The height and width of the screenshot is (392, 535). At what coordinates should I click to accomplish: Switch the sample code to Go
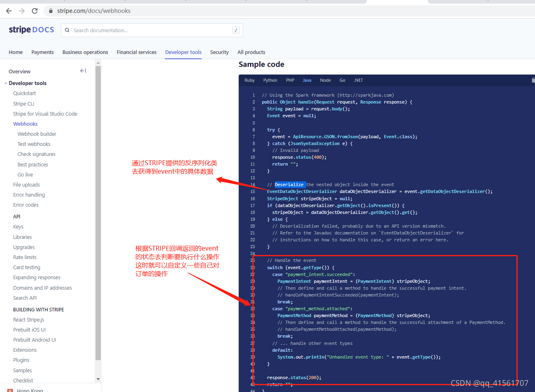(x=342, y=80)
